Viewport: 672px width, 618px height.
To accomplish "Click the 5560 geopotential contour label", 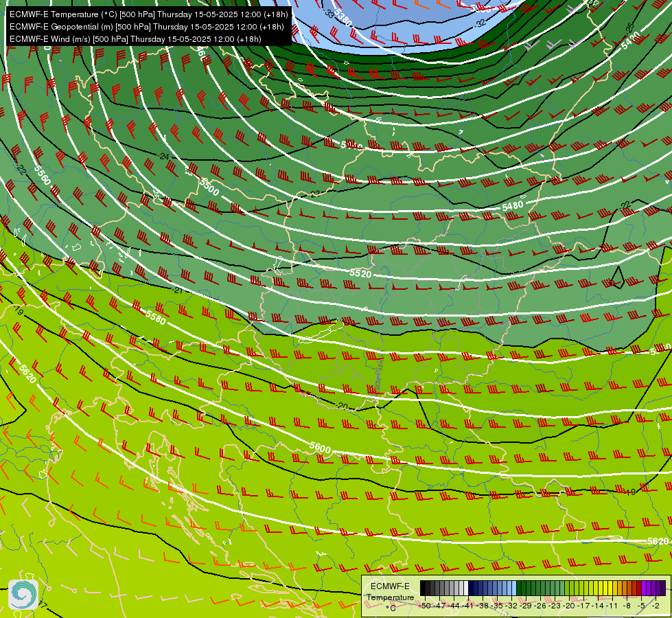I will point(43,175).
